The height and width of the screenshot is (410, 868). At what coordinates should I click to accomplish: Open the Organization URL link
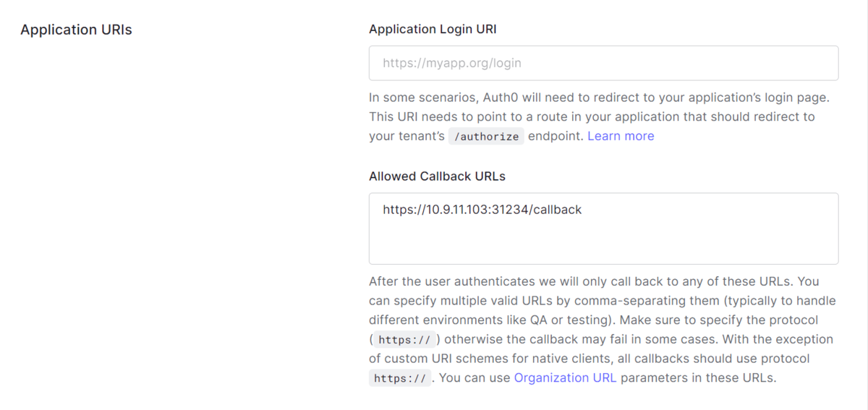pyautogui.click(x=565, y=377)
